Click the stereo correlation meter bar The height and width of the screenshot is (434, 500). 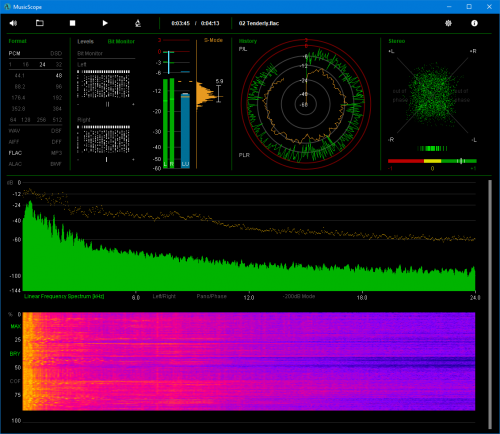point(432,161)
